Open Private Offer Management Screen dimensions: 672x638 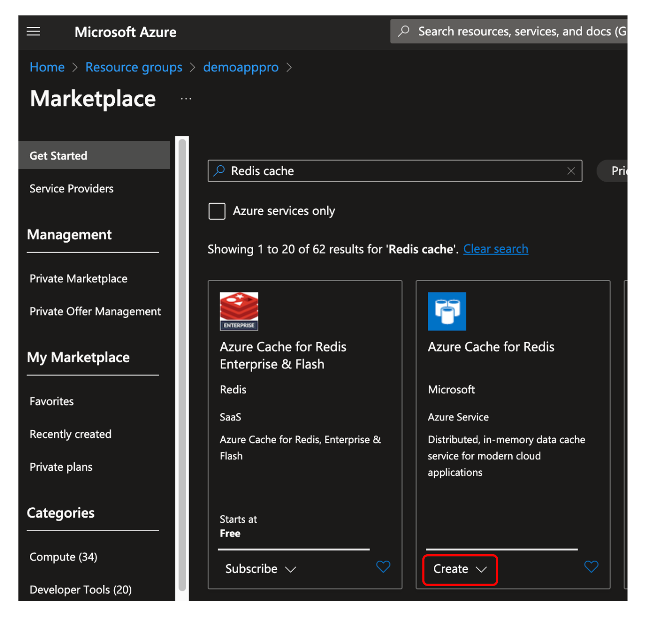click(x=95, y=312)
